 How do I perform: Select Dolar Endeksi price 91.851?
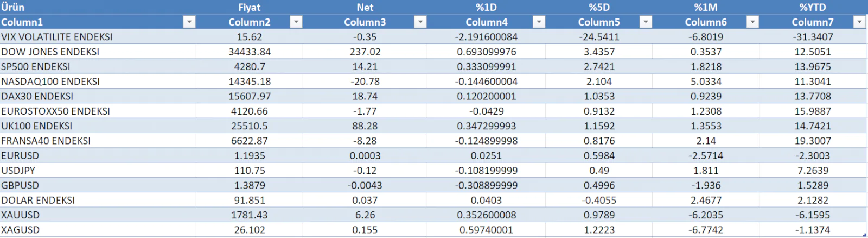(250, 200)
